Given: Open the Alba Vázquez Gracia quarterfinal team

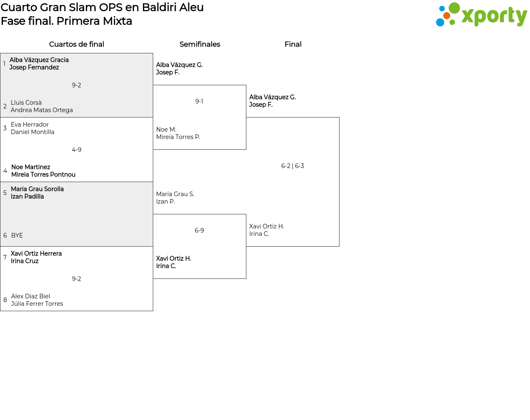Looking at the screenshot, I should pyautogui.click(x=39, y=64).
